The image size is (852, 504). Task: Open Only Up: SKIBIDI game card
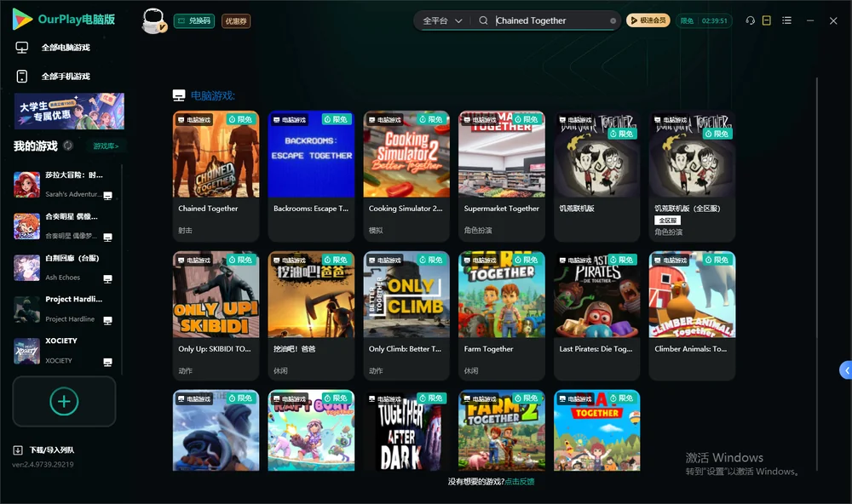216,316
